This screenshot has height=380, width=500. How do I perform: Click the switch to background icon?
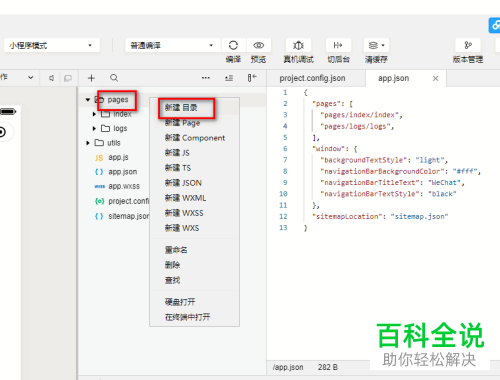point(338,45)
